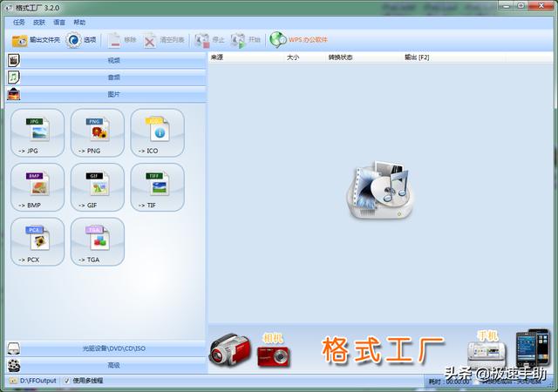
Task: Click 清空列表 to clear the list
Action: (164, 40)
